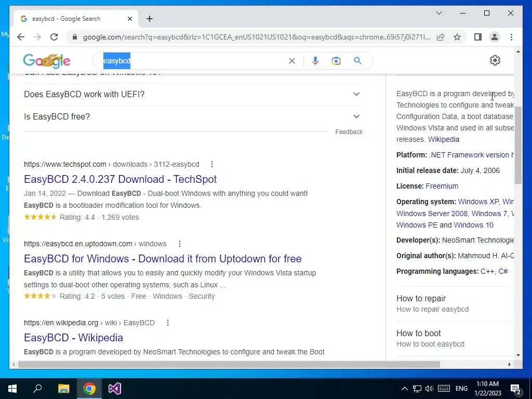Click the en.wikipedia.org result URL
This screenshot has width=532, height=399.
pyautogui.click(x=89, y=323)
